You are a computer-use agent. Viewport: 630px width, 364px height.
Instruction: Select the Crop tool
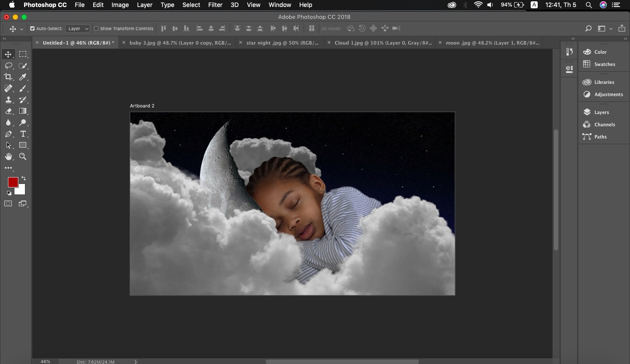[x=8, y=77]
